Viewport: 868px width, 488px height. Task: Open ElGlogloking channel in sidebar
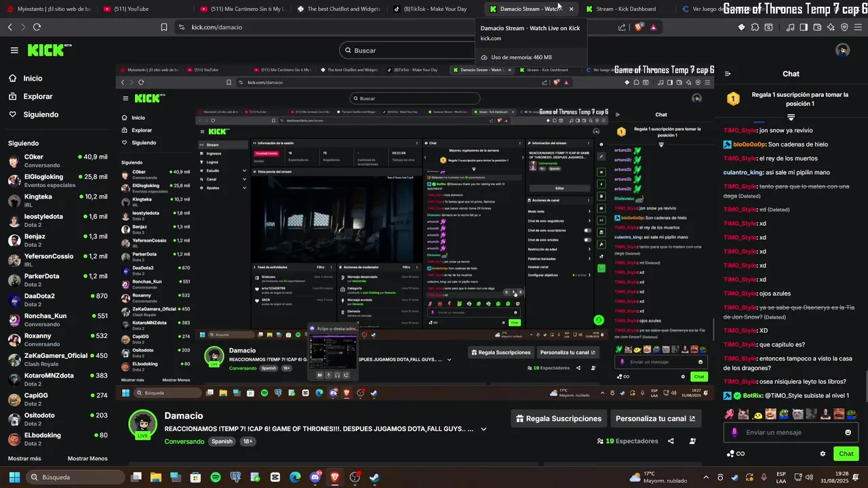click(x=58, y=180)
